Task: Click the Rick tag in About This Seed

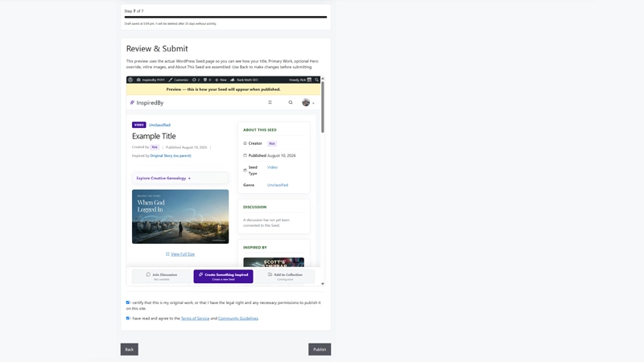Action: tap(272, 143)
